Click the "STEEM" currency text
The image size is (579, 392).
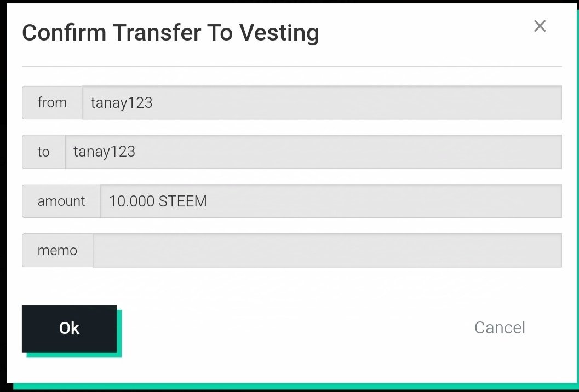click(182, 201)
